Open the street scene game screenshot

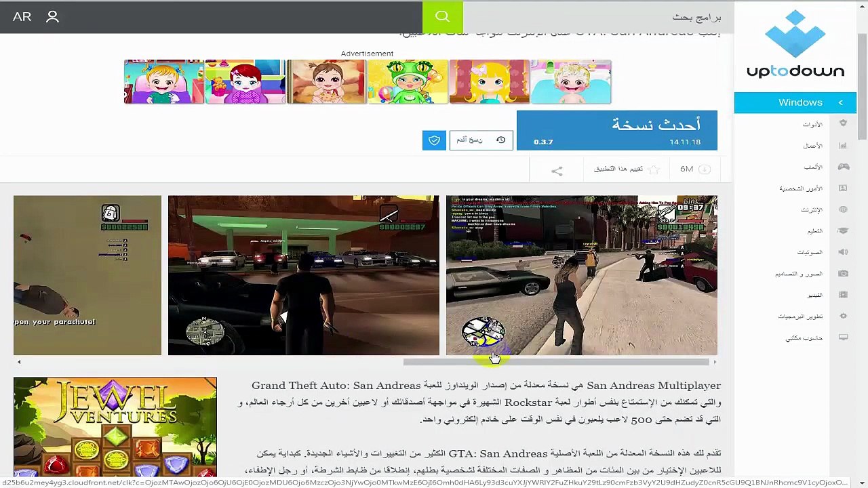coord(581,275)
